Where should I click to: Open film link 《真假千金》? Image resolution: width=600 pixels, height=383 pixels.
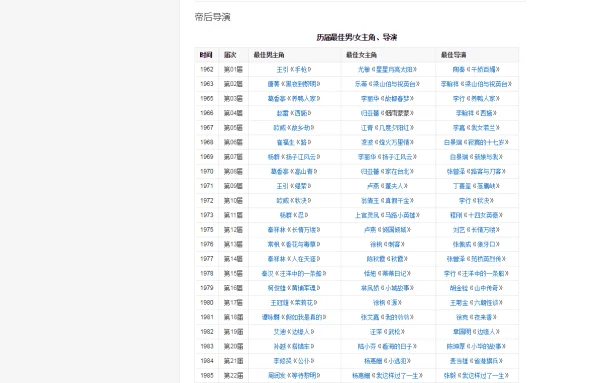coord(397,200)
